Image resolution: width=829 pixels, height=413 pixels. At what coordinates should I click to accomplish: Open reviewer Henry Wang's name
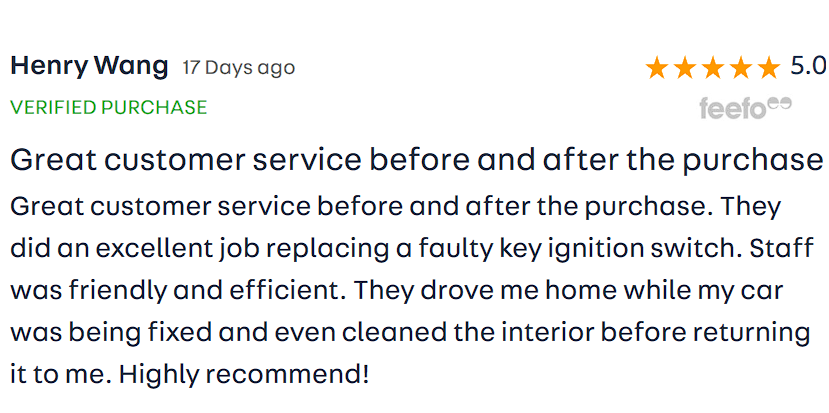tap(89, 67)
